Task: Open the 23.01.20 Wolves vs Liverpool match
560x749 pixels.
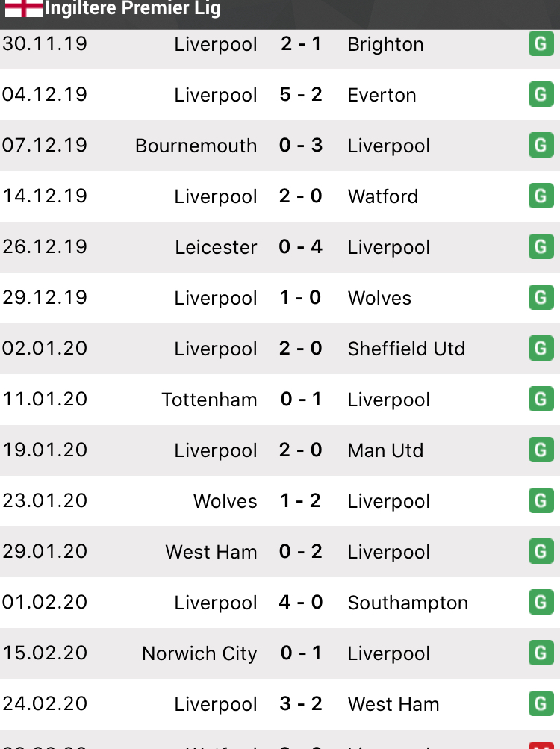Action: (301, 501)
